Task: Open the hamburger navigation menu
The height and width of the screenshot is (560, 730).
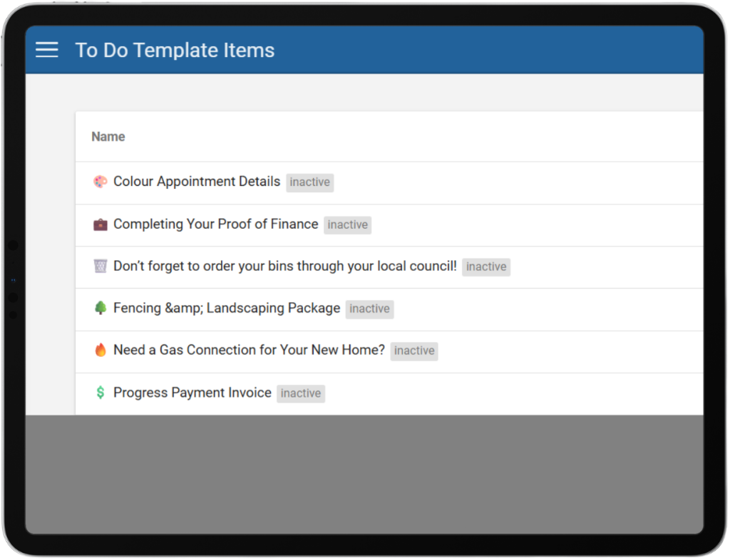Action: click(47, 50)
